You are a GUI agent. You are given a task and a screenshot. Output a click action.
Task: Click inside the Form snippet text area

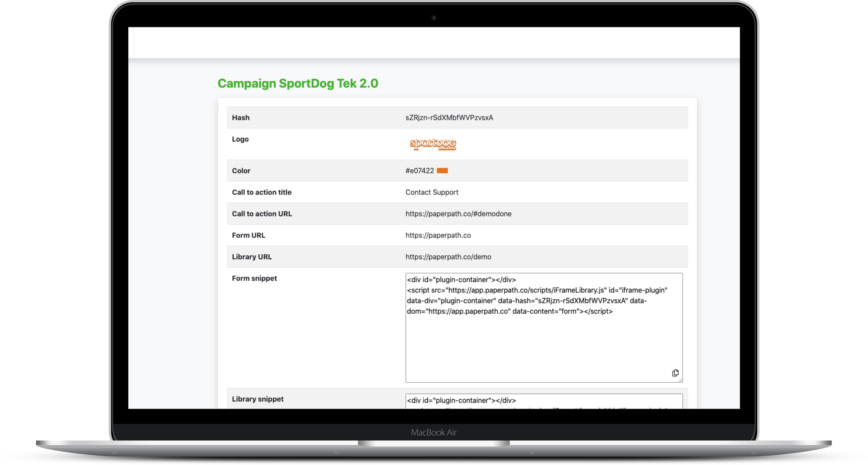(544, 327)
